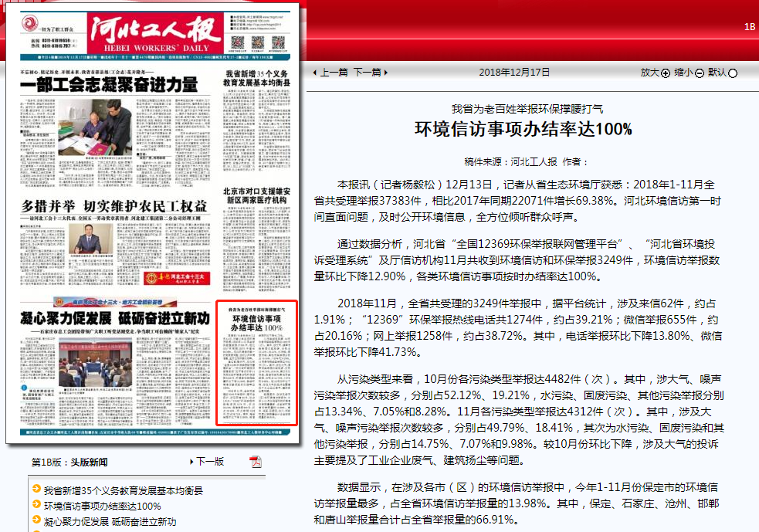The image size is (759, 532).
Task: Click the zoom-out minus icon beside 缩小
Action: point(700,73)
